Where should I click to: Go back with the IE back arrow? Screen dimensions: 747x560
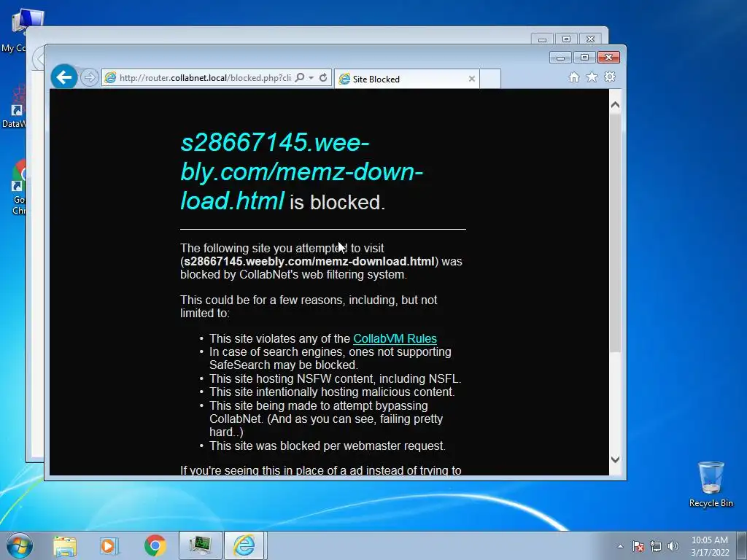pyautogui.click(x=64, y=77)
